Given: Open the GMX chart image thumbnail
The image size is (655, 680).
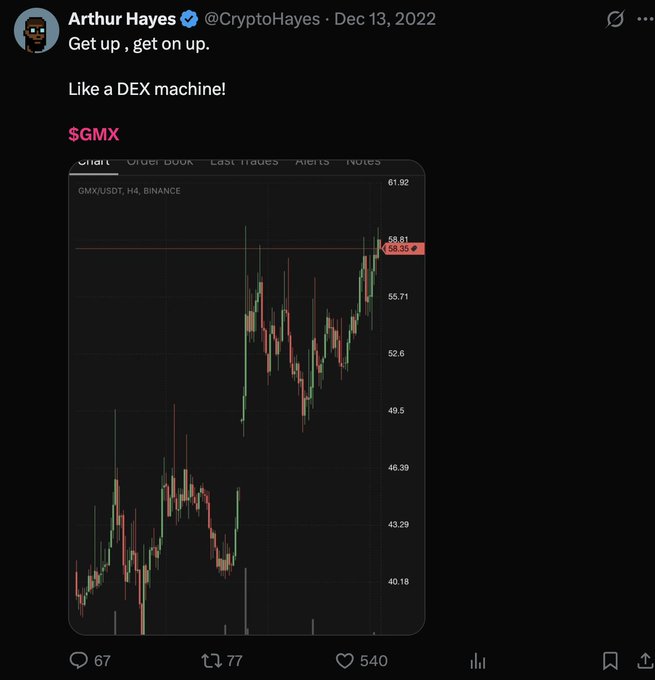Looking at the screenshot, I should [247, 397].
